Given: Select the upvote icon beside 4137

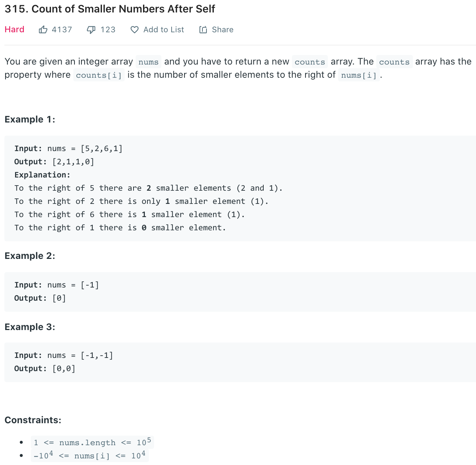Looking at the screenshot, I should tap(43, 29).
